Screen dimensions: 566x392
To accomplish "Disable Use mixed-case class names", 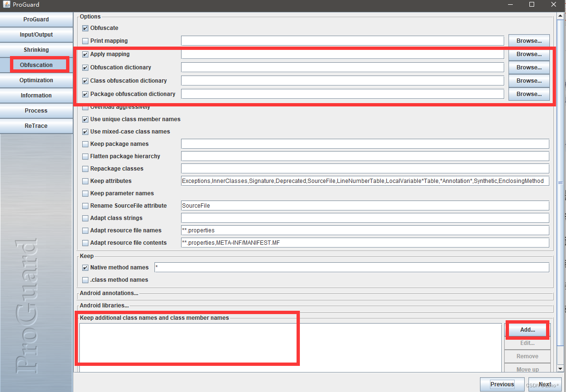I will pos(85,132).
